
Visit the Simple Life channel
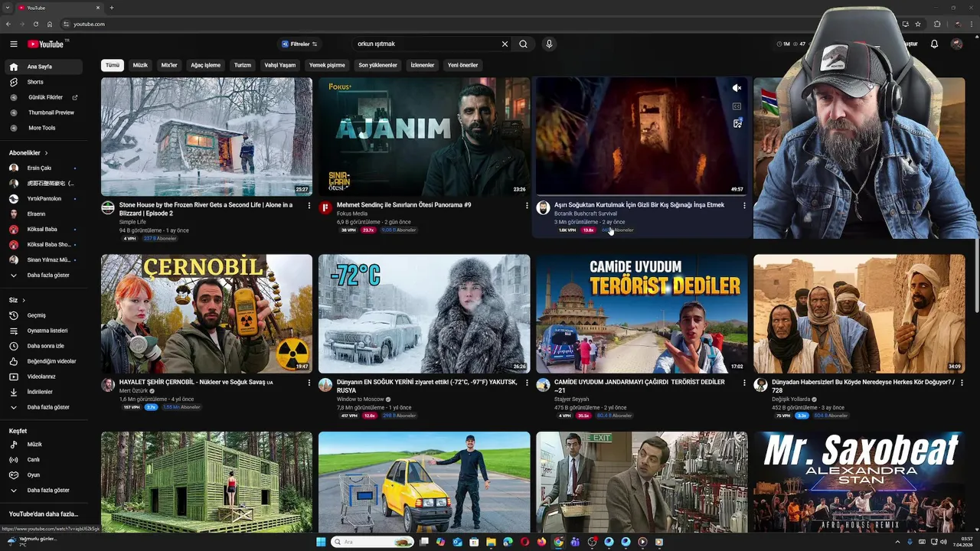[132, 222]
